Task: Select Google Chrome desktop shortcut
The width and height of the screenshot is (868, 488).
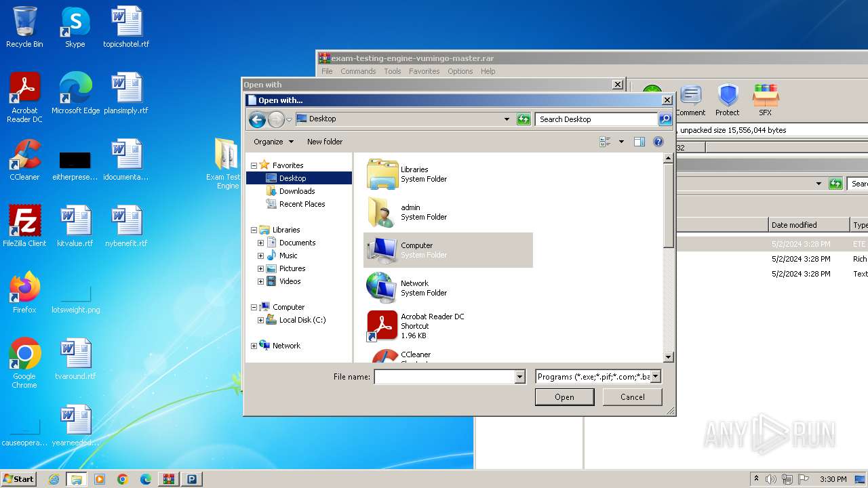Action: 24,363
